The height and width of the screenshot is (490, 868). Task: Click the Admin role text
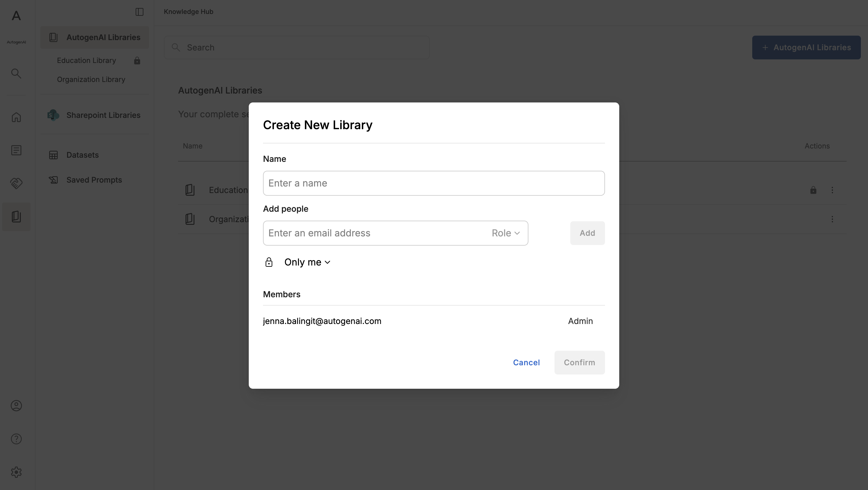click(580, 321)
